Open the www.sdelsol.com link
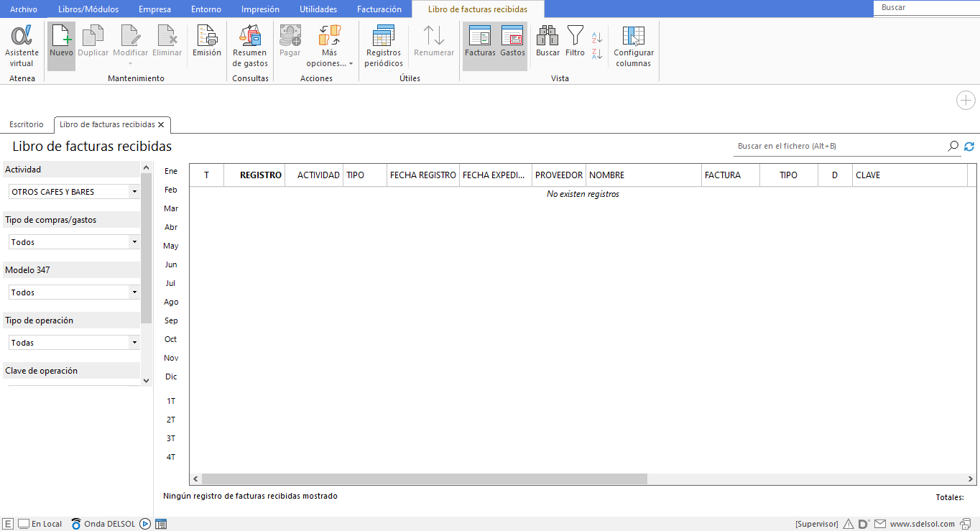 (x=922, y=524)
